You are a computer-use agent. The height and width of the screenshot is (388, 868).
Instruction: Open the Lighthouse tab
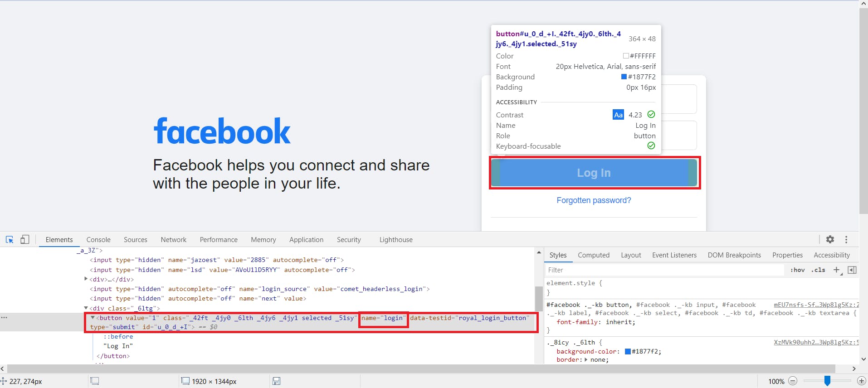click(x=396, y=240)
